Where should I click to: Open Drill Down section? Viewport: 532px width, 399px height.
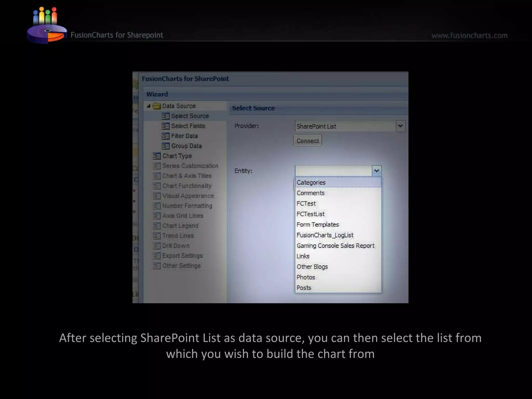click(176, 245)
